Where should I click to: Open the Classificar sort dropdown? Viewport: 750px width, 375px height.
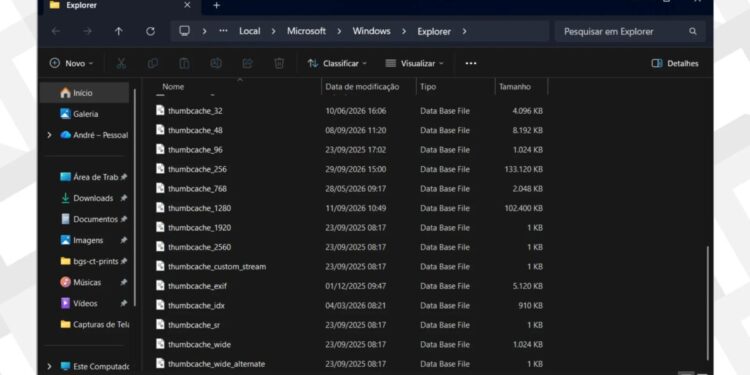(337, 63)
